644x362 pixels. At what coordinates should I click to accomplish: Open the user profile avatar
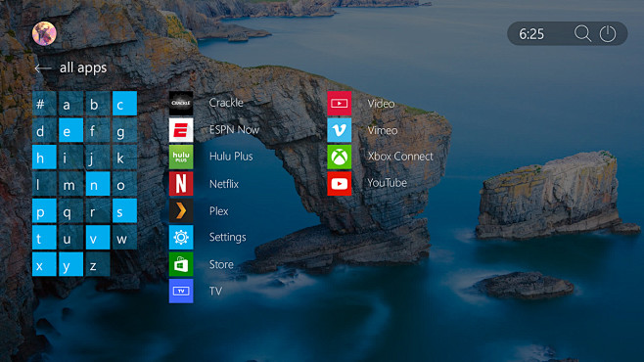coord(44,33)
